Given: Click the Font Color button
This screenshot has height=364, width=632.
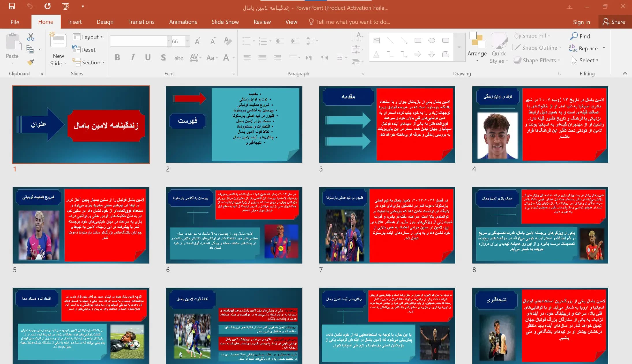Looking at the screenshot, I should [226, 58].
